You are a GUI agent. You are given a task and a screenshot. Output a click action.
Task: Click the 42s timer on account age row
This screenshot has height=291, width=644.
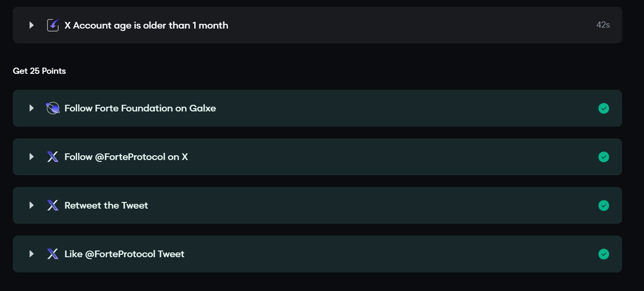pyautogui.click(x=603, y=25)
